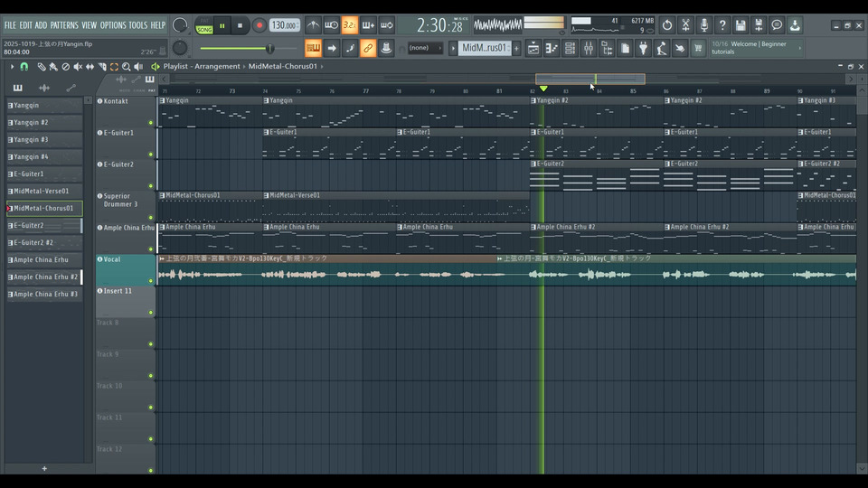Open the plugin picker plug icon
The width and height of the screenshot is (868, 488).
pyautogui.click(x=643, y=48)
